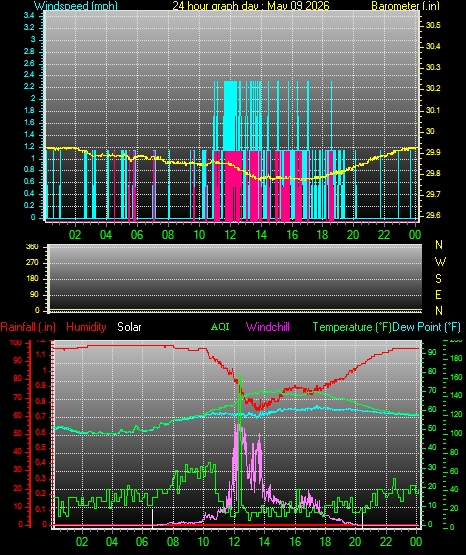Image resolution: width=466 pixels, height=555 pixels.
Task: Click the 29.6 barometer axis value
Action: point(433,215)
